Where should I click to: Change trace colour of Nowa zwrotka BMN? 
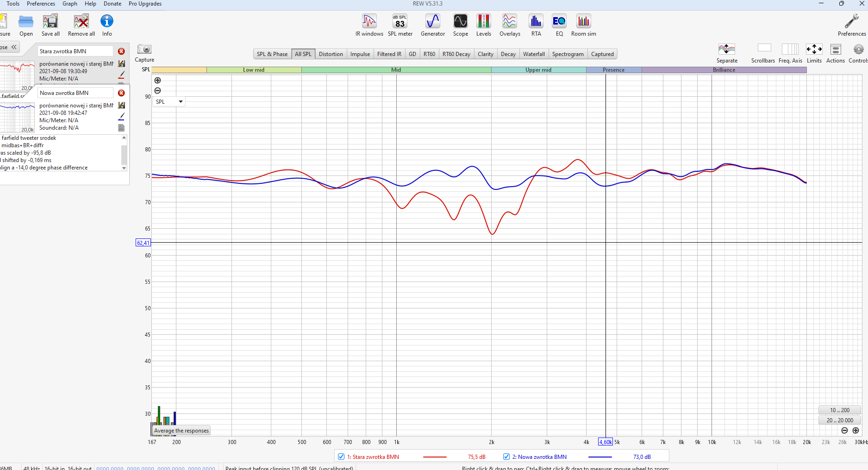[121, 117]
